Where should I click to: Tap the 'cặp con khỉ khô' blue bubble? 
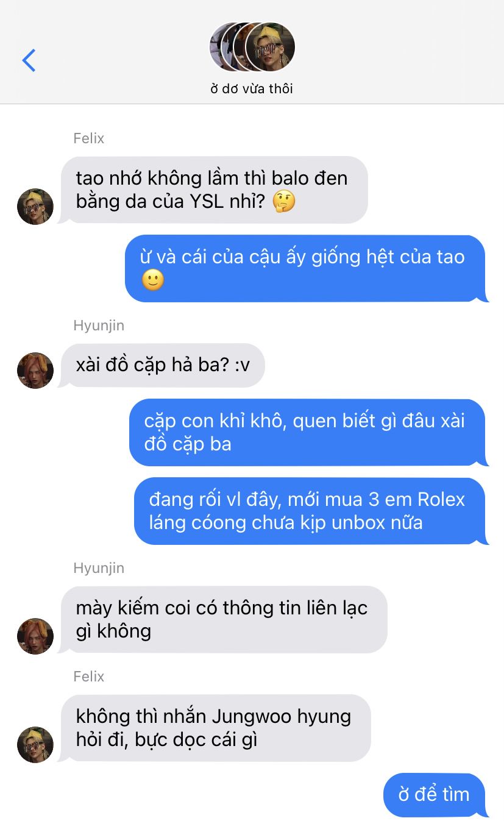pos(307,432)
